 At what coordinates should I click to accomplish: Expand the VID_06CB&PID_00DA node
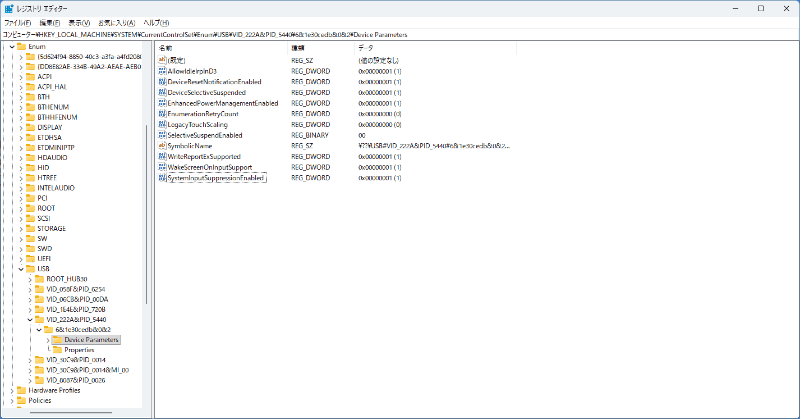click(x=30, y=299)
